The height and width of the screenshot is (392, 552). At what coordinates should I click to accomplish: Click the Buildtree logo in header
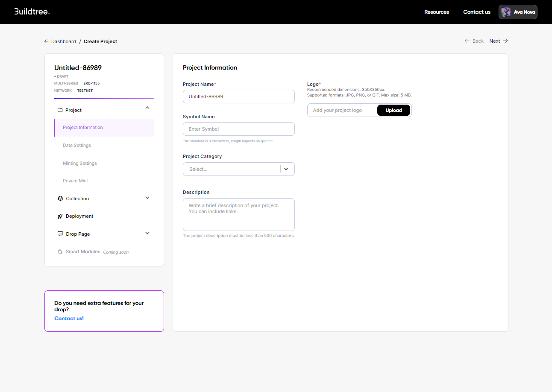coord(32,12)
